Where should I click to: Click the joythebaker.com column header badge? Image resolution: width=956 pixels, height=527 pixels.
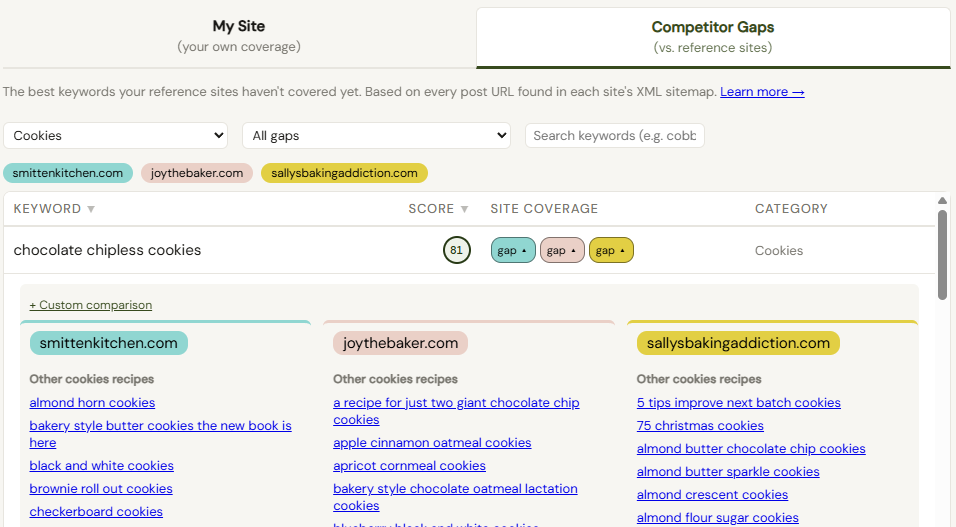[x=401, y=343]
